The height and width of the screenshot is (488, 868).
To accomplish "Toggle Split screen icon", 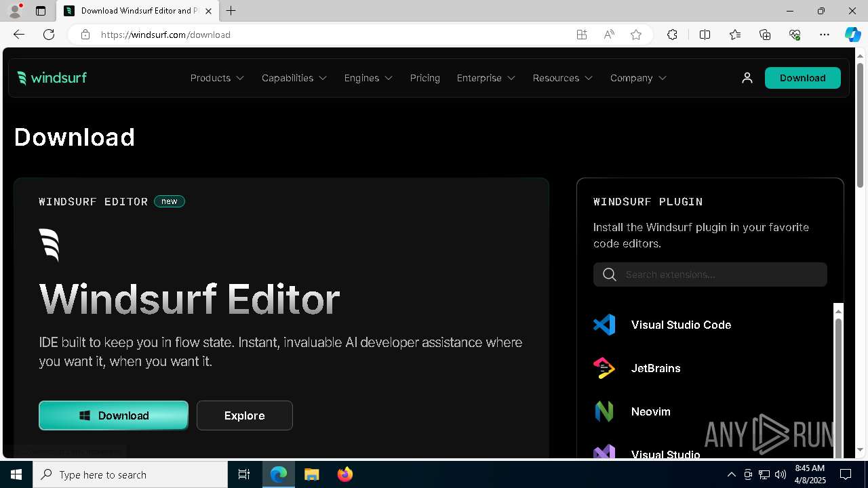I will click(x=705, y=35).
